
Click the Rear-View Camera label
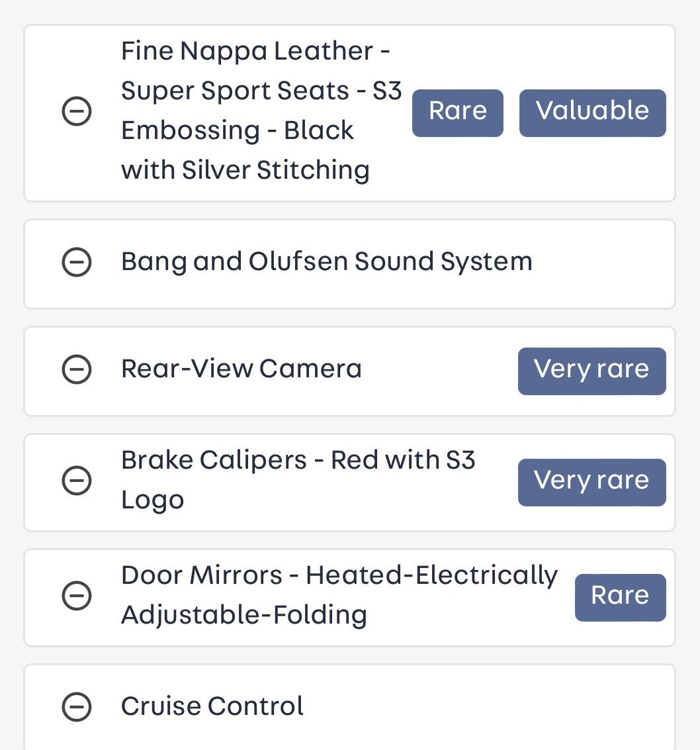(x=241, y=369)
